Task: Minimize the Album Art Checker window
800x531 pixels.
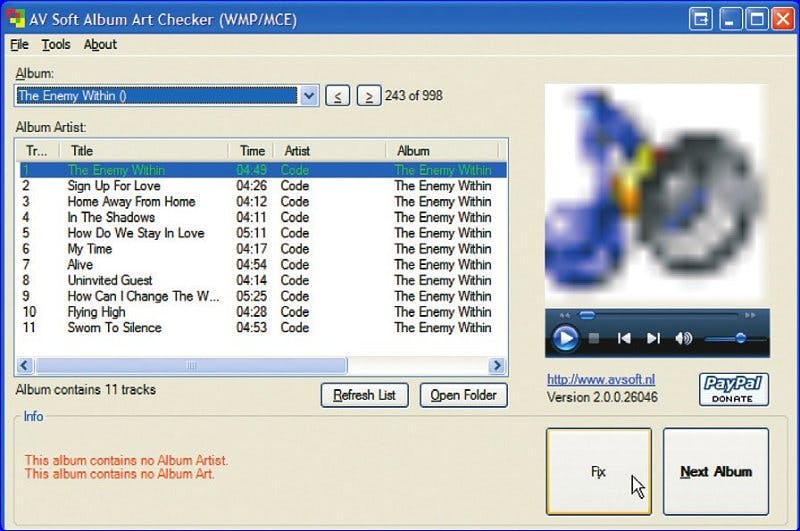Action: pos(731,20)
